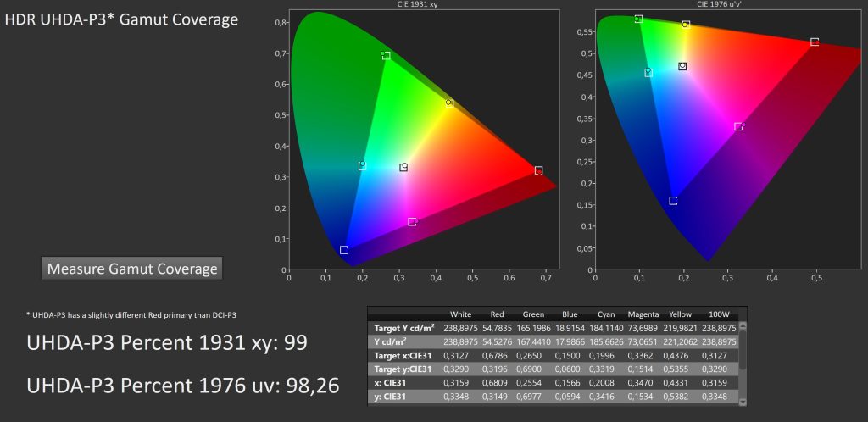Click the red primary marker on CIE 1931 chart
The image size is (868, 422).
[538, 170]
